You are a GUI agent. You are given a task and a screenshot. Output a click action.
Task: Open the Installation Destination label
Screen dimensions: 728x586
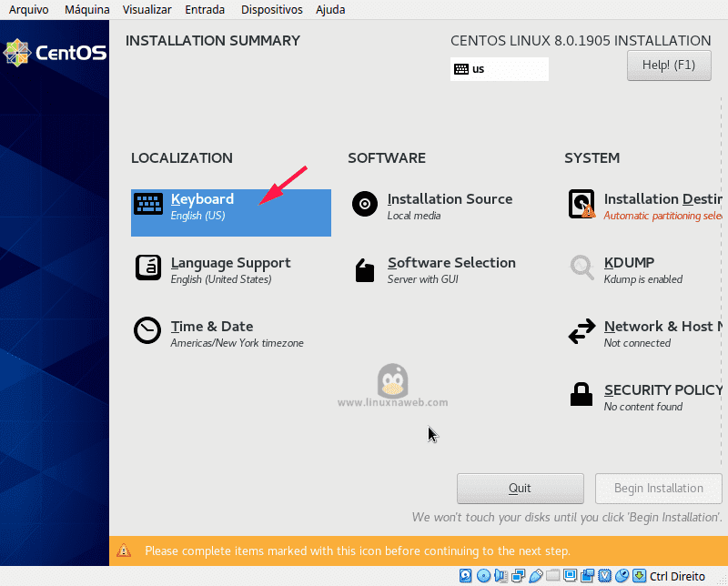pos(663,199)
